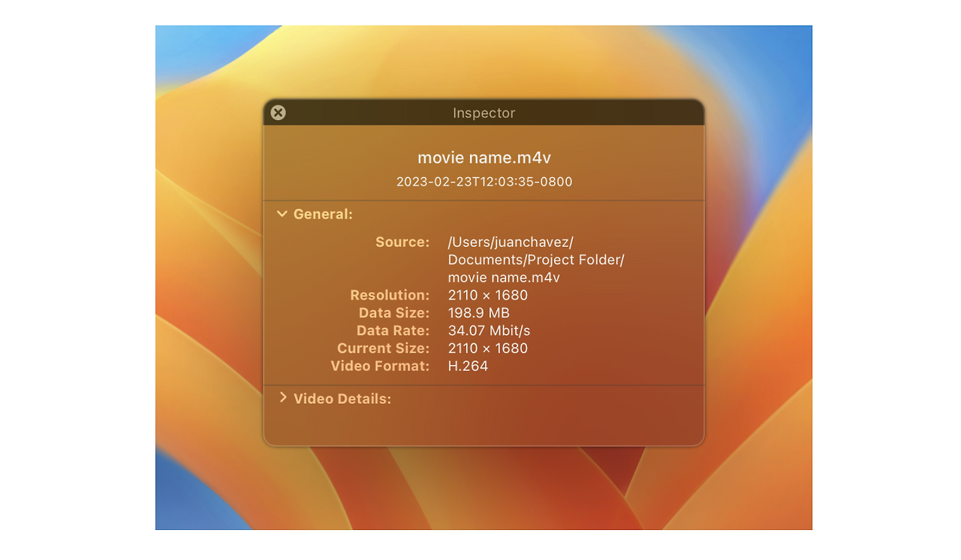Screen dimensions: 961x560
Task: Collapse the General section chevron
Action: [x=282, y=214]
